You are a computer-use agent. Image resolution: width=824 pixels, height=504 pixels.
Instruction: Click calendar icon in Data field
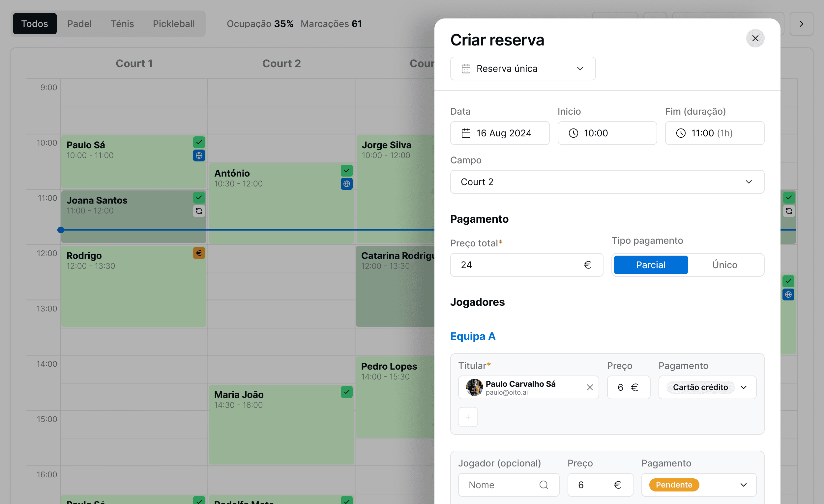click(466, 133)
